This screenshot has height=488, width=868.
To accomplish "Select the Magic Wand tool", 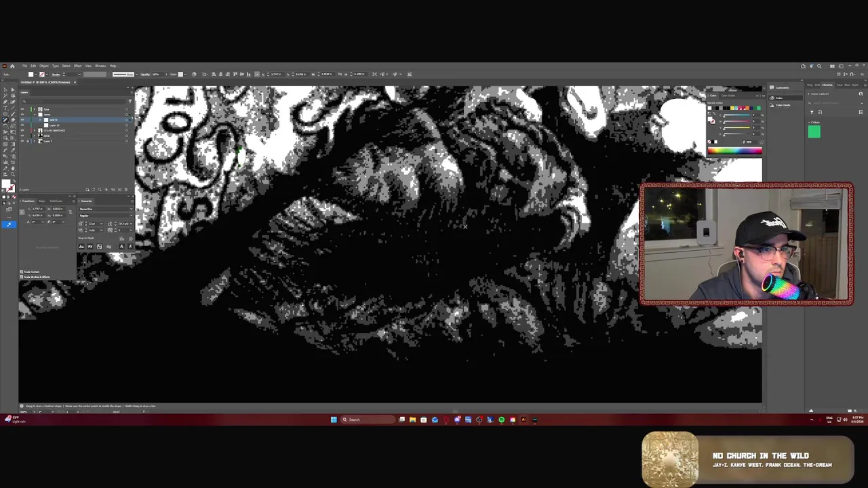I will coord(5,96).
